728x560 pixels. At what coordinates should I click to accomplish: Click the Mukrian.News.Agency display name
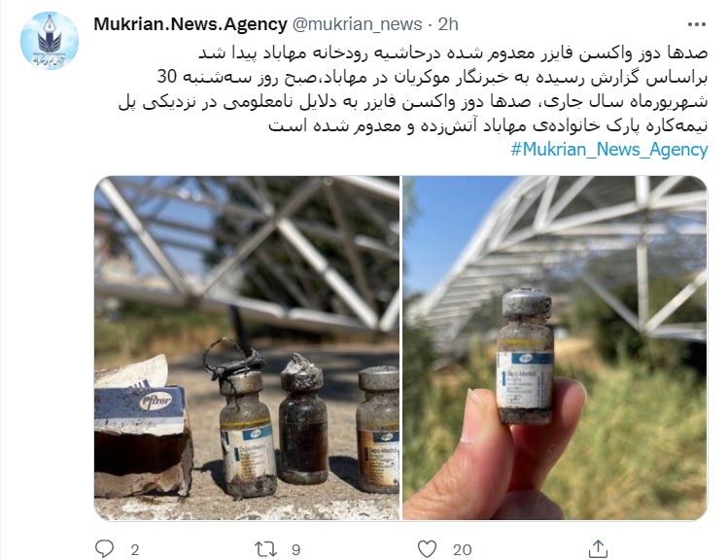191,24
